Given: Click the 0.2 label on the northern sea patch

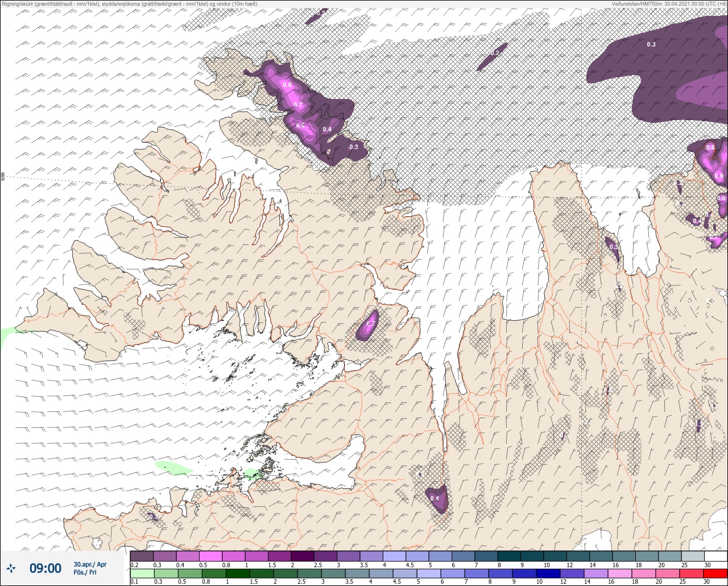Looking at the screenshot, I should coord(495,53).
